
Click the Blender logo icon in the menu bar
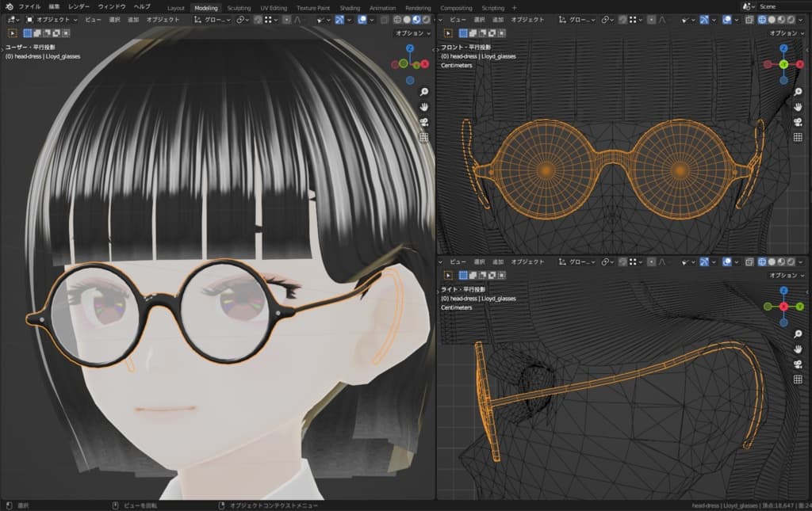click(x=8, y=6)
